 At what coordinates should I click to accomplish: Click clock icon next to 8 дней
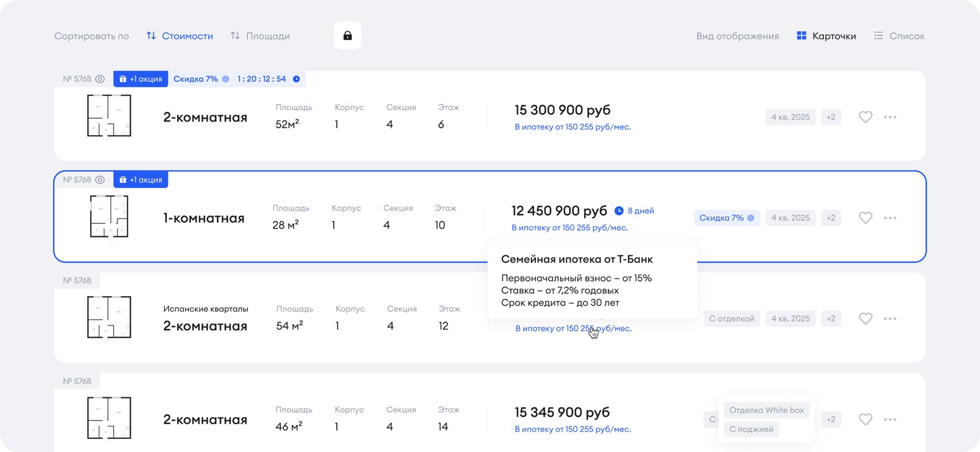tap(619, 211)
